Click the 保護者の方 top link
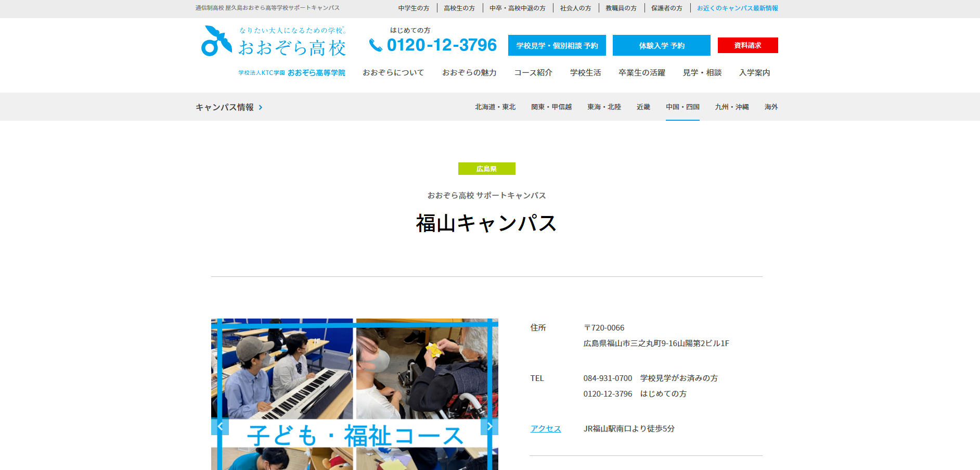The height and width of the screenshot is (470, 980). coord(667,8)
